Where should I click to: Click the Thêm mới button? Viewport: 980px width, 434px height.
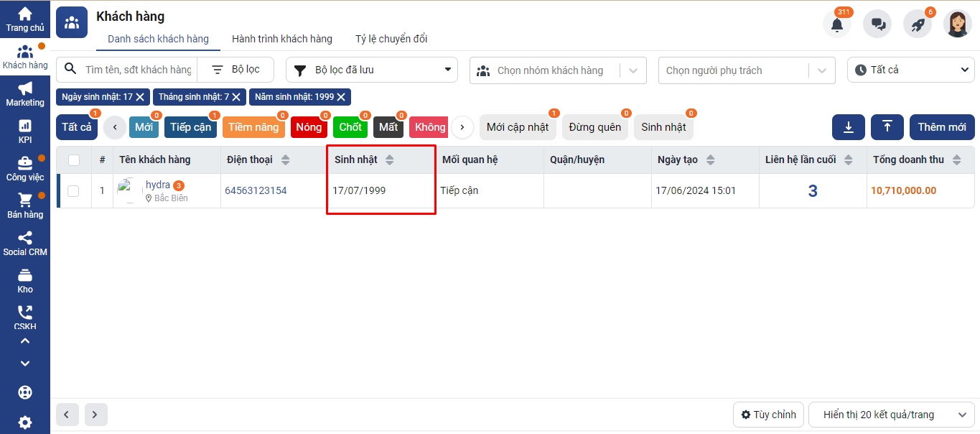click(x=942, y=127)
